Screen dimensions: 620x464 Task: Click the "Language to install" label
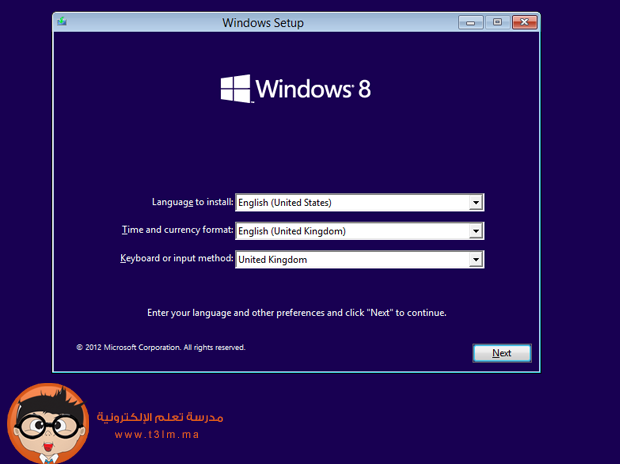(x=193, y=202)
